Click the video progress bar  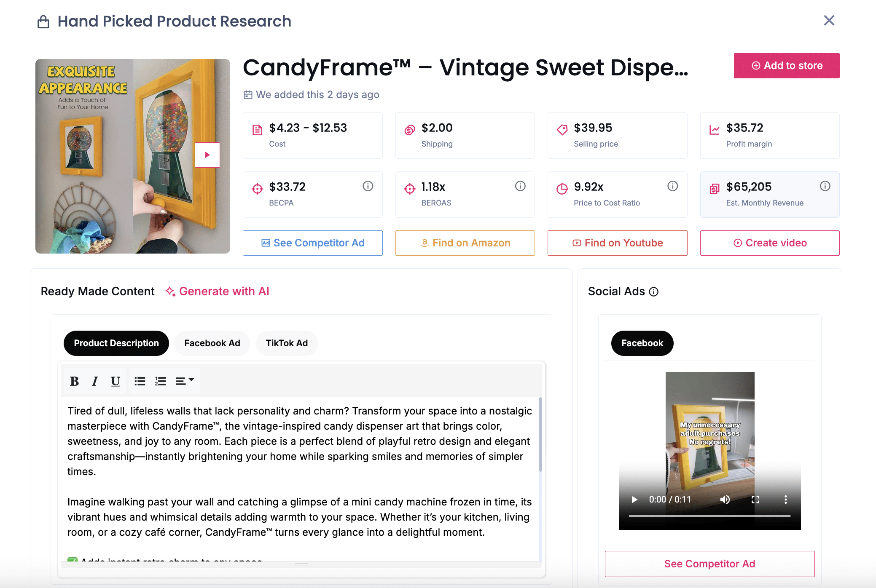pos(709,516)
